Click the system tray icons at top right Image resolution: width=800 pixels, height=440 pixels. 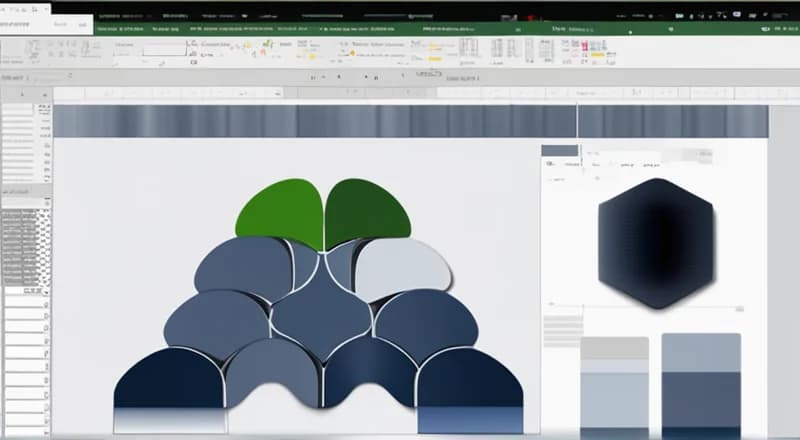point(740,16)
